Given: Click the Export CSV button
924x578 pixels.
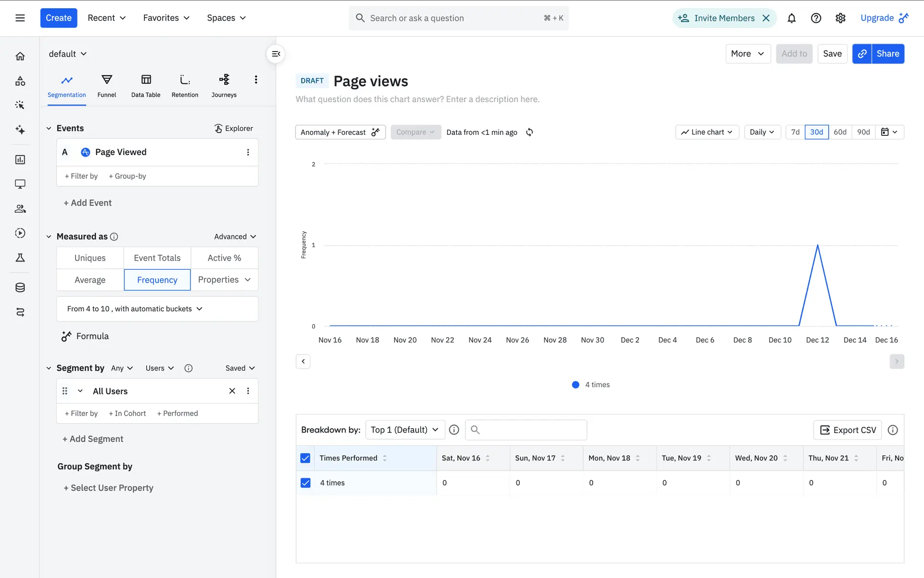Looking at the screenshot, I should 847,430.
